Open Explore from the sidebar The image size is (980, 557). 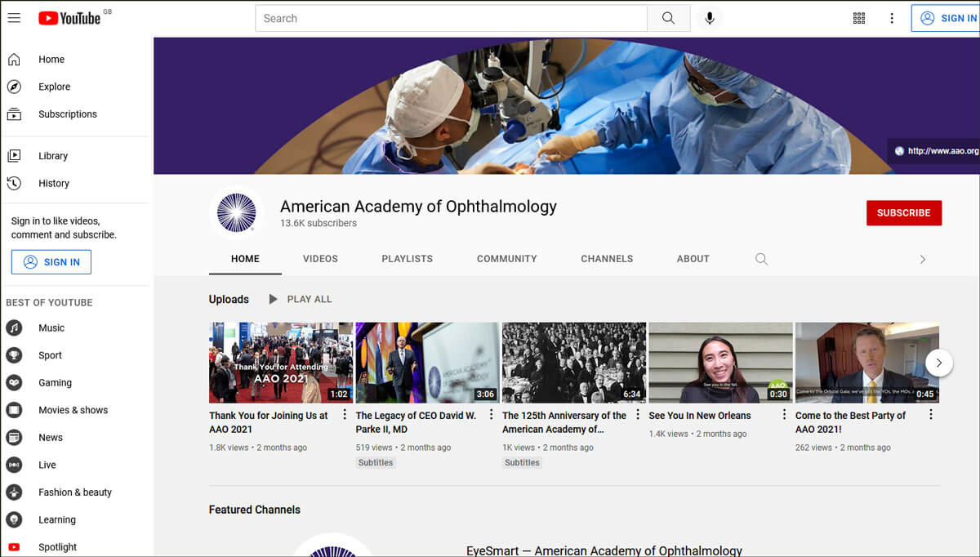(54, 87)
